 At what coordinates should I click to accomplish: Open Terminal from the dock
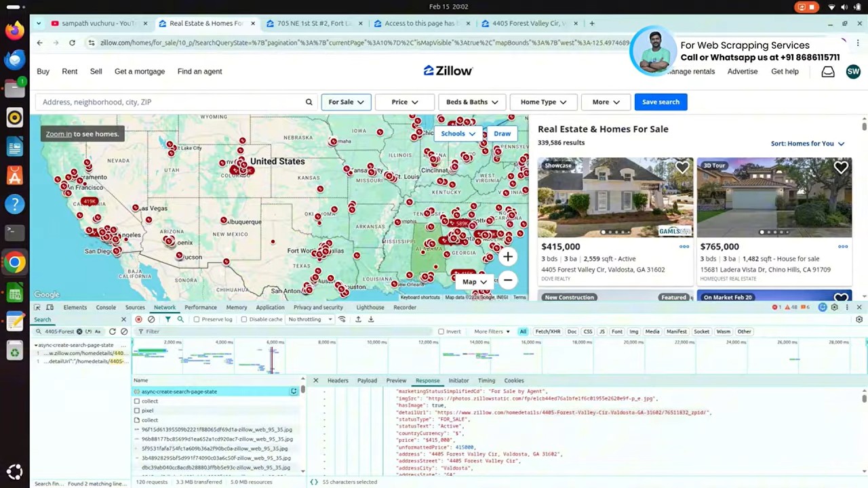[14, 232]
